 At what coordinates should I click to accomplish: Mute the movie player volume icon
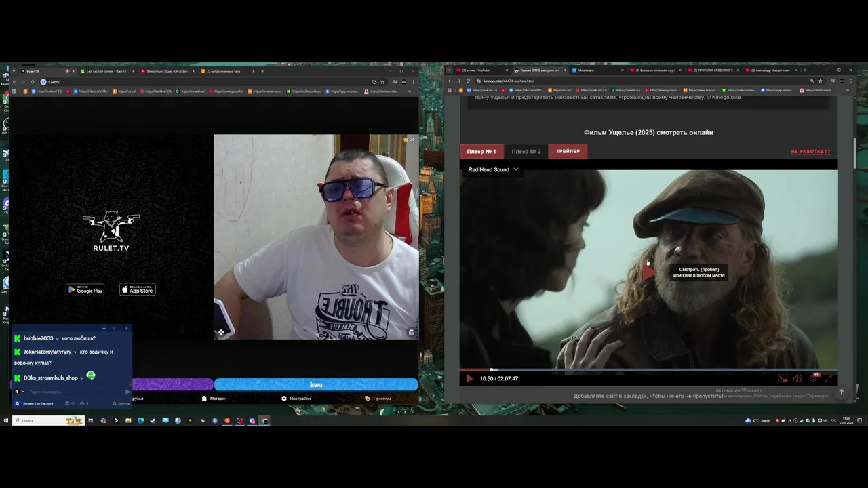pyautogui.click(x=797, y=378)
